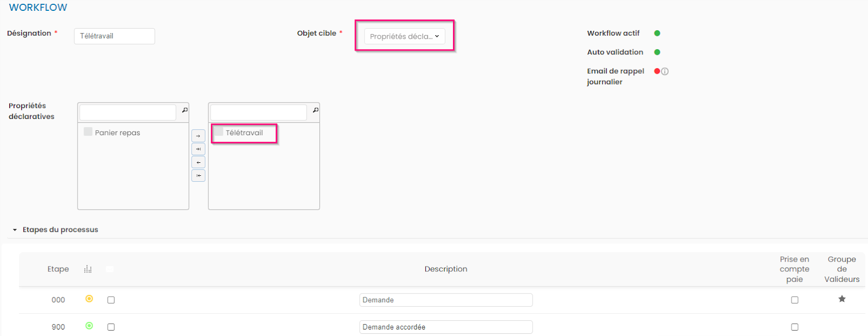Tick the checkbox on step 000 row
Image resolution: width=868 pixels, height=336 pixels.
(x=111, y=300)
